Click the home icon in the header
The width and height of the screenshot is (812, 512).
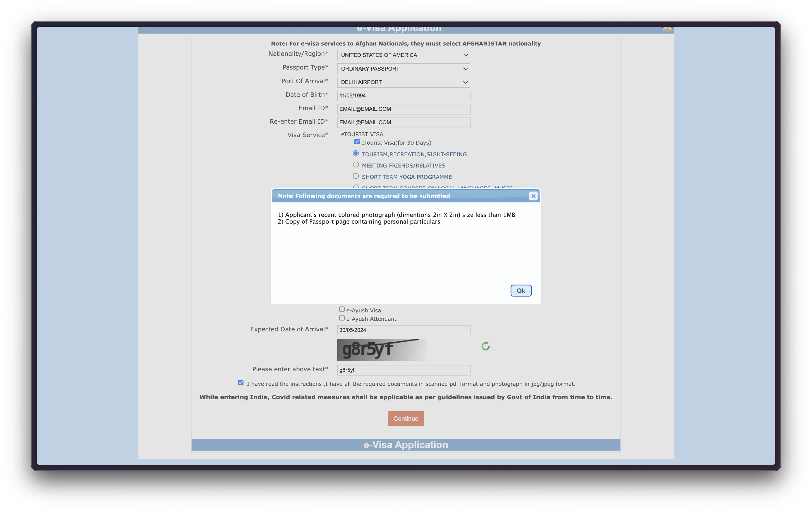667,30
